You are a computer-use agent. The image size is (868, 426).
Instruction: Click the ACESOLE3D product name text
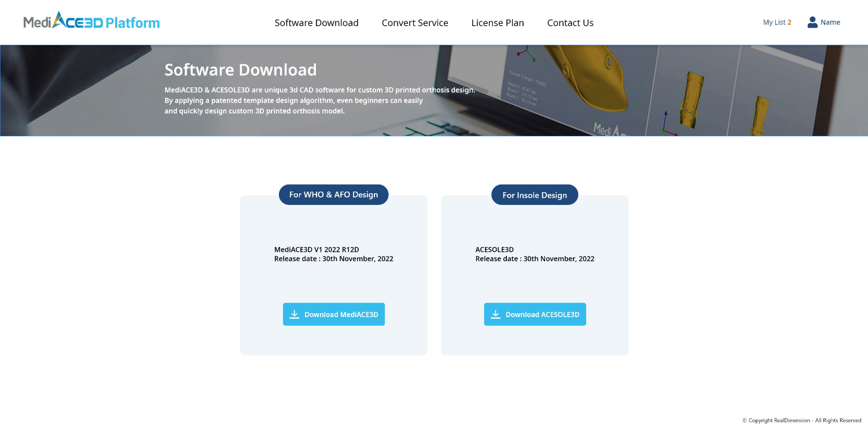pyautogui.click(x=495, y=249)
